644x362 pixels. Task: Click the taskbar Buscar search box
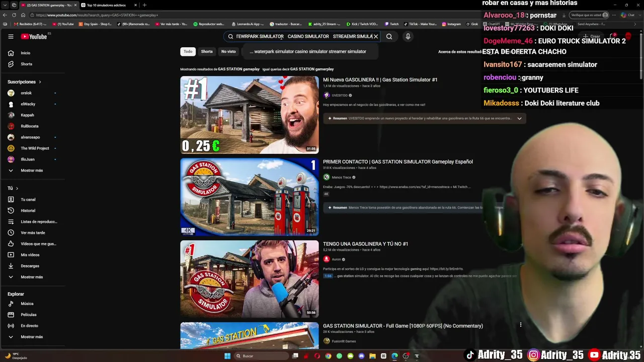(260, 356)
